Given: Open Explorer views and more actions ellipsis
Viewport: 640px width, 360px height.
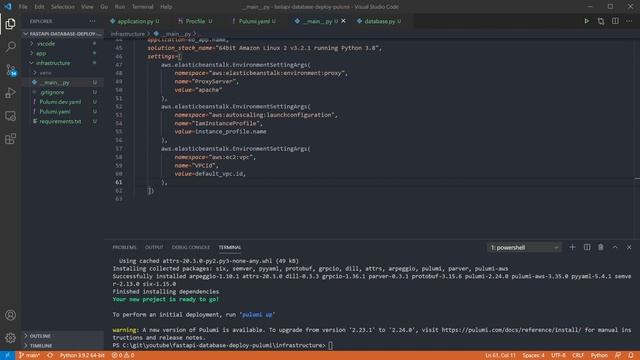Looking at the screenshot, I should pos(92,21).
